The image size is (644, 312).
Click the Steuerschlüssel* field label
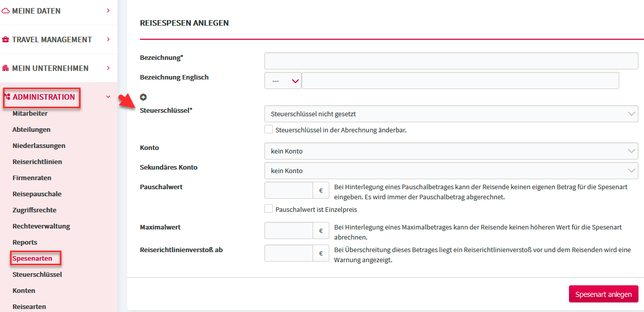[166, 110]
